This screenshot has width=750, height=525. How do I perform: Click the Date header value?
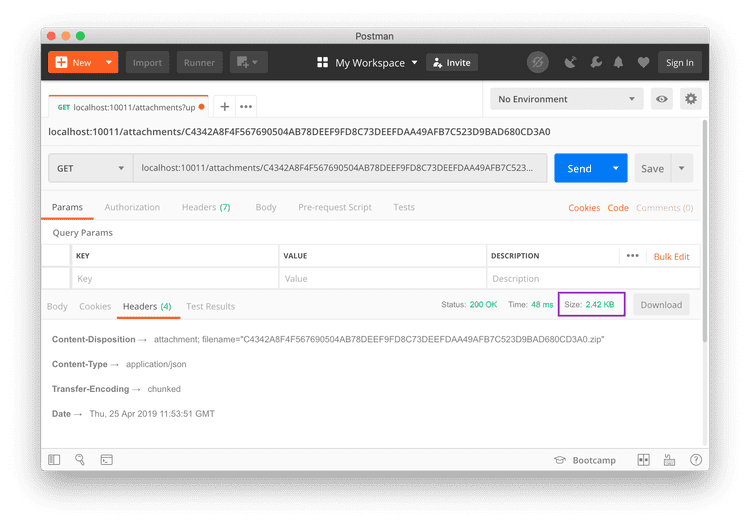(152, 414)
